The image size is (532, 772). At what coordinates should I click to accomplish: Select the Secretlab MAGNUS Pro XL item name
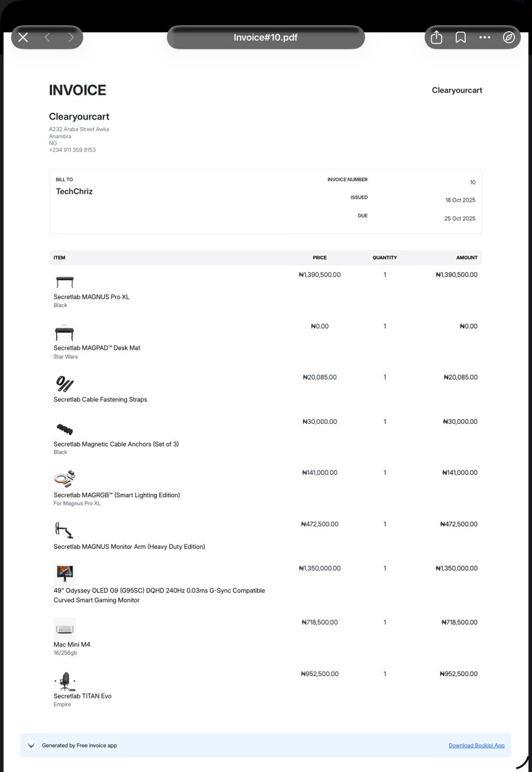click(x=91, y=297)
